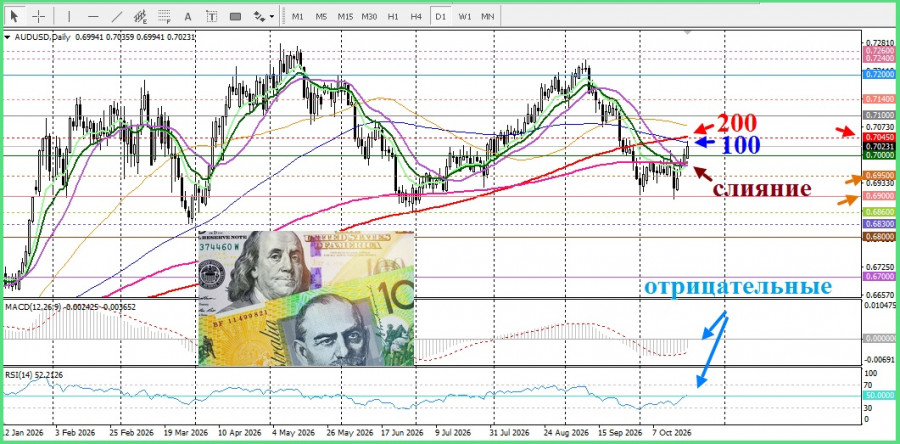Viewport: 900px width, 444px height.
Task: Click the MACD 0.00000 zero level label
Action: click(879, 339)
